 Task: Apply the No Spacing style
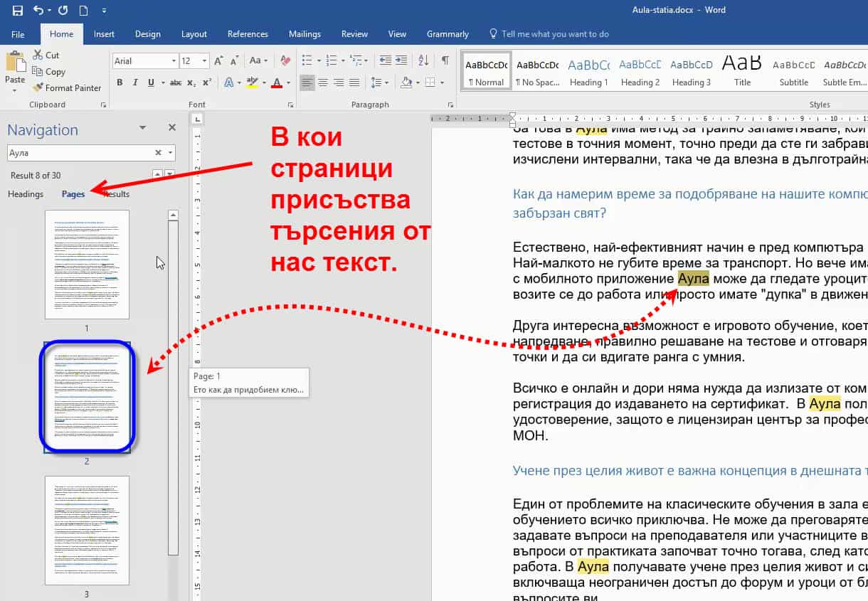(537, 70)
